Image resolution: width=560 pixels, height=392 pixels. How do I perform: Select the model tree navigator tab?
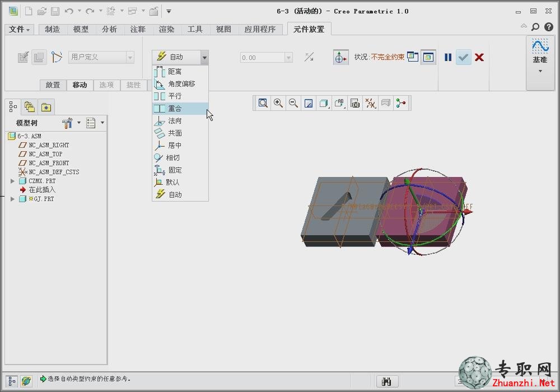[x=13, y=107]
